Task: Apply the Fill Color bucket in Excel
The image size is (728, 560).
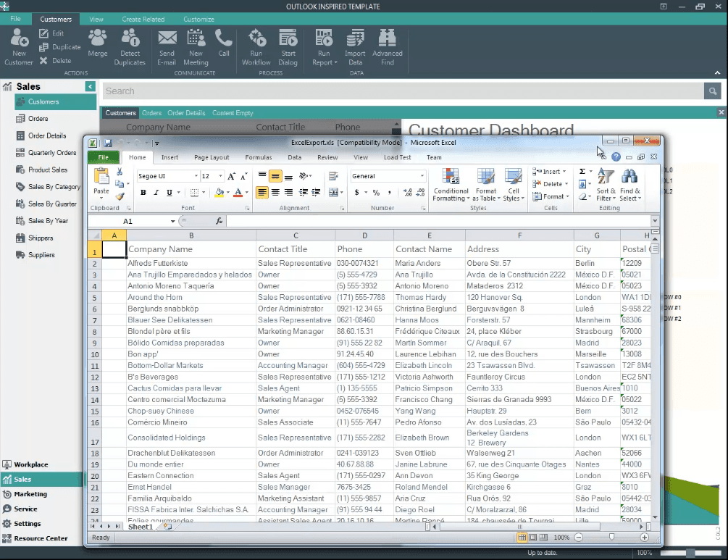Action: [x=219, y=192]
